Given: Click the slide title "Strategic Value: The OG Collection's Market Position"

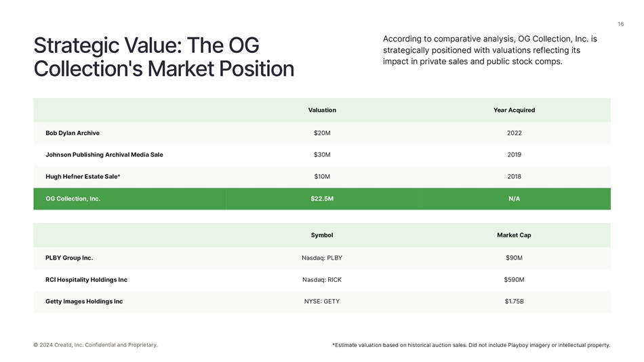Looking at the screenshot, I should click(x=163, y=58).
